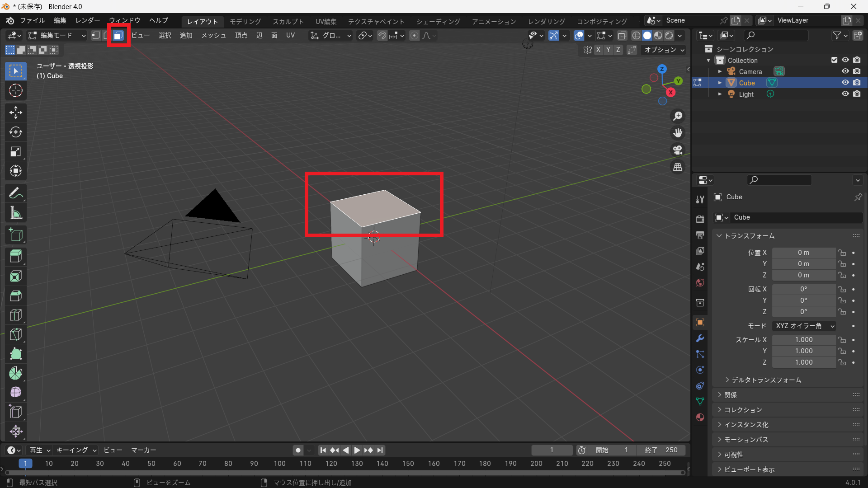Open the 編集モード mode dropdown
This screenshot has width=868, height=488.
[x=57, y=35]
